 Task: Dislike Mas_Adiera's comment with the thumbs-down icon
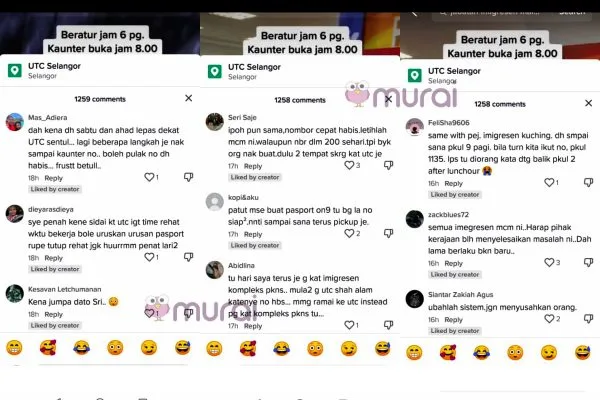tap(188, 177)
